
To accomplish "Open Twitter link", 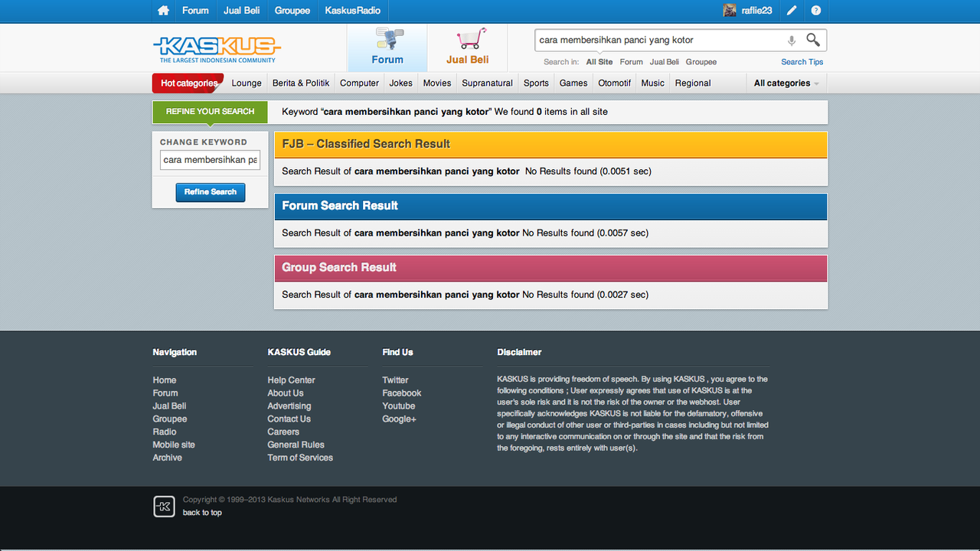I will tap(395, 380).
